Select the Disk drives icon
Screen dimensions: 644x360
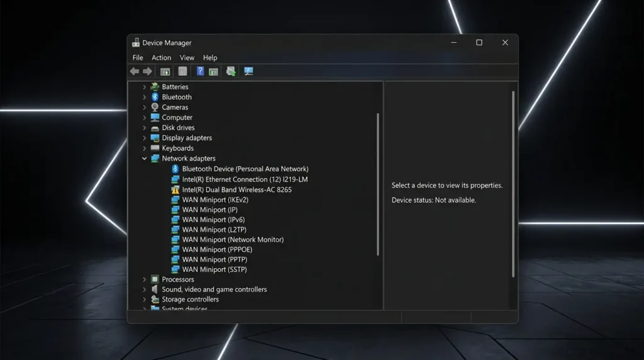tap(155, 128)
